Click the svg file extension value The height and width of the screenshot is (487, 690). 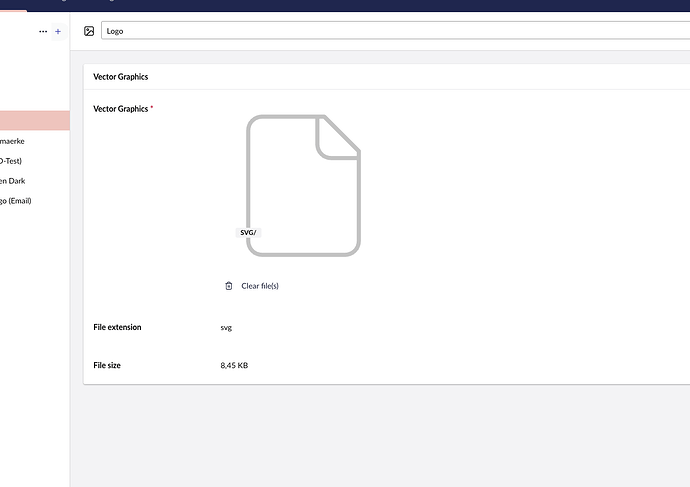[226, 327]
